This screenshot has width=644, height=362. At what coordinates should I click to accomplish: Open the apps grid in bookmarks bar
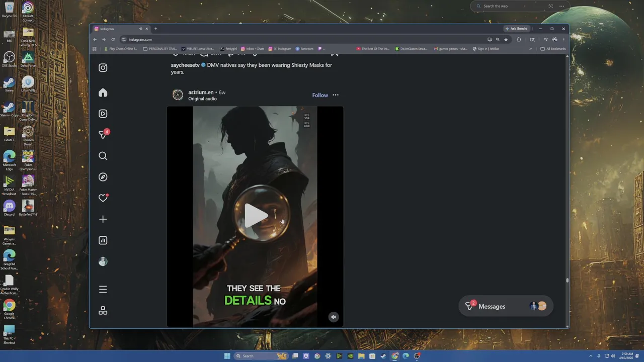click(x=94, y=49)
